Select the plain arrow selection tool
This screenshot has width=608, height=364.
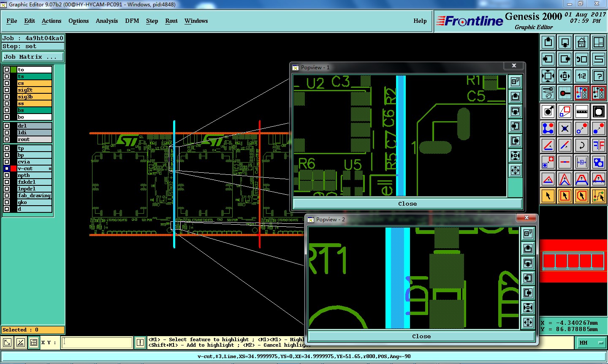548,196
